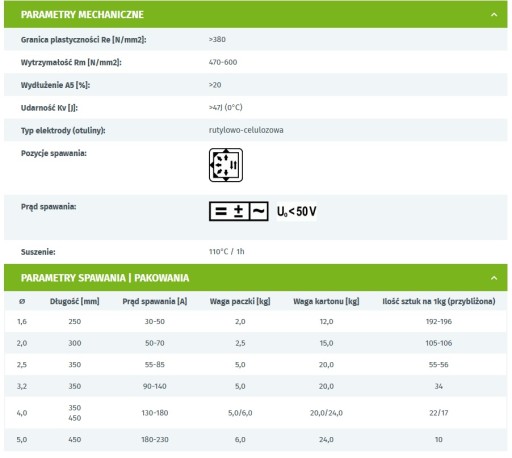Click the Waga kartonu [kg] column header
Screen dimensions: 512x458
coord(326,301)
